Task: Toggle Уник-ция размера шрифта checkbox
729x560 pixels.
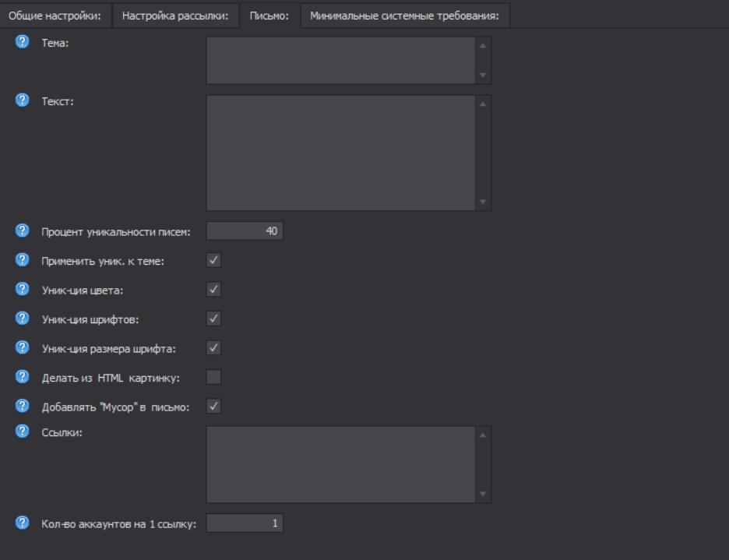Action: click(x=214, y=347)
